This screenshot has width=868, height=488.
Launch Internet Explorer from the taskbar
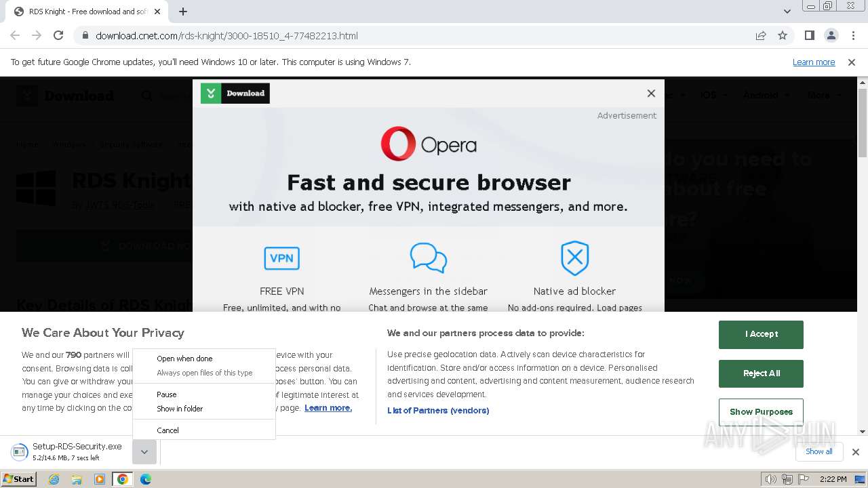(x=54, y=479)
